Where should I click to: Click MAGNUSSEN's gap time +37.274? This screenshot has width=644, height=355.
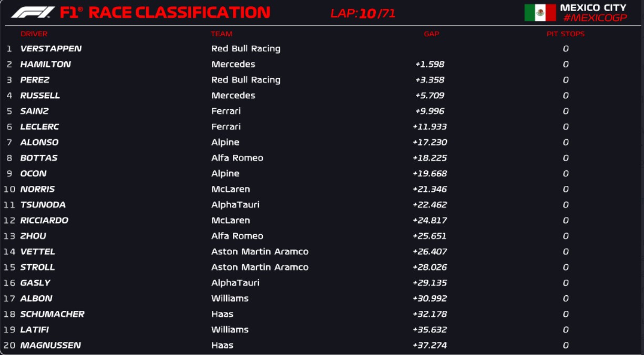point(430,345)
